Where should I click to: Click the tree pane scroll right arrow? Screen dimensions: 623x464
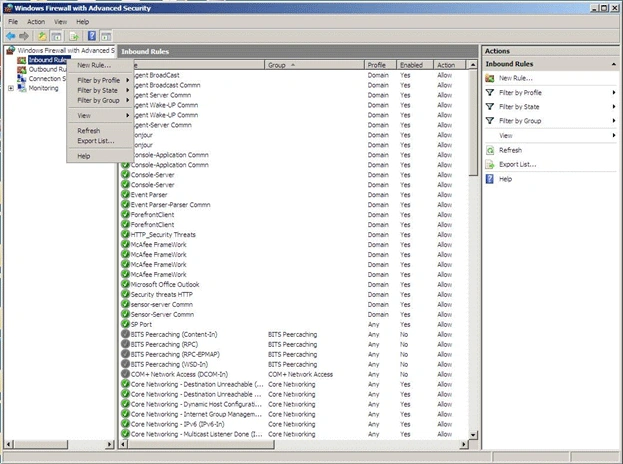110,444
